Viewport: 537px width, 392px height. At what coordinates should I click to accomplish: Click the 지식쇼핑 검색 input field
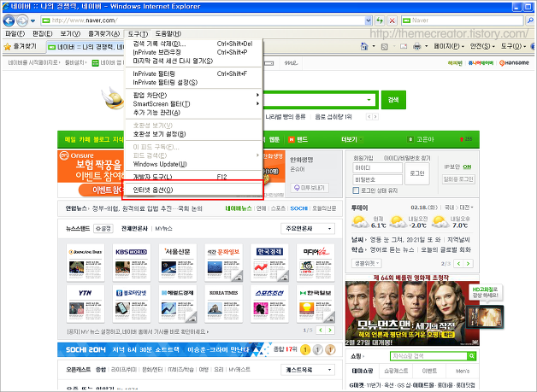click(x=428, y=356)
